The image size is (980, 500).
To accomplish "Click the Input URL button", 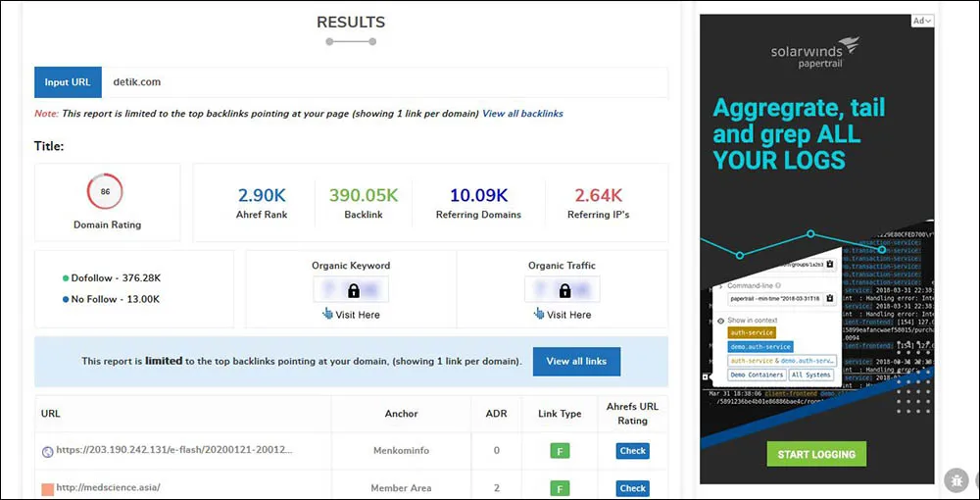I will [68, 82].
